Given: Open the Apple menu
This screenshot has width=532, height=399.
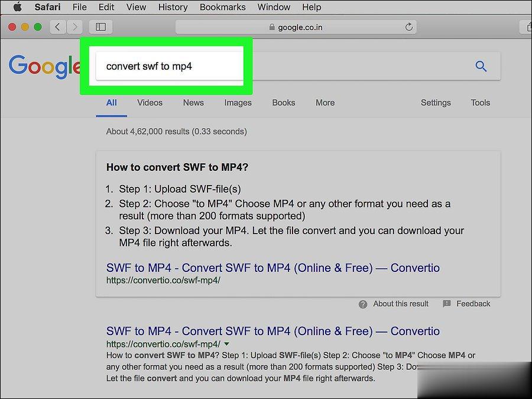Looking at the screenshot, I should (18, 7).
